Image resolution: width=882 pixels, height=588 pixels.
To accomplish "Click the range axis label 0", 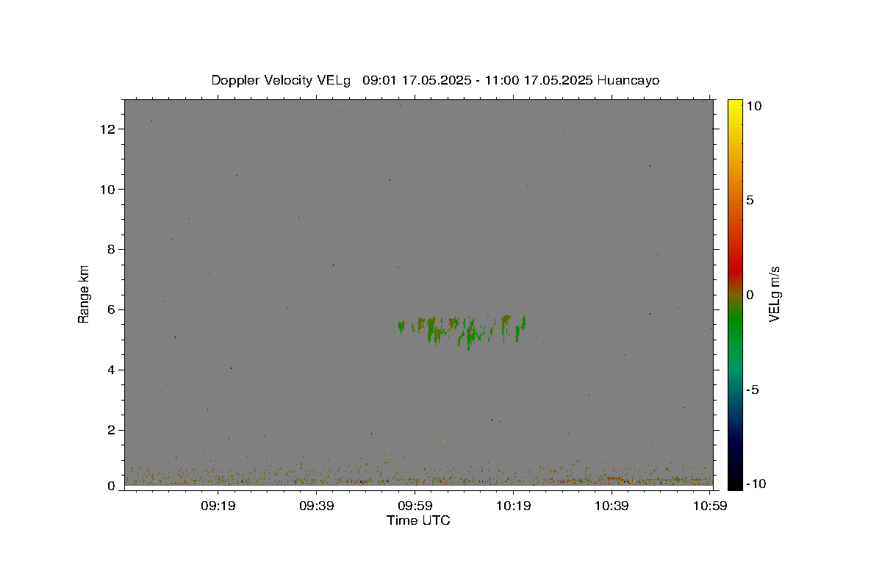I will pyautogui.click(x=112, y=487).
